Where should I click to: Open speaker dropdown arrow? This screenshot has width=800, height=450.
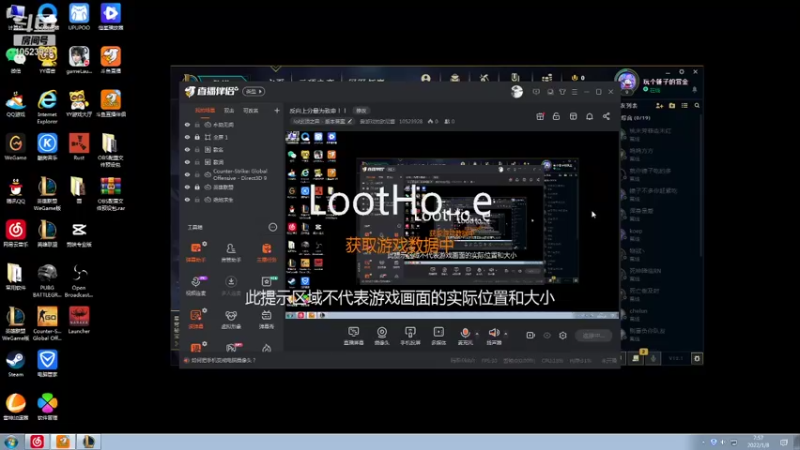point(506,334)
